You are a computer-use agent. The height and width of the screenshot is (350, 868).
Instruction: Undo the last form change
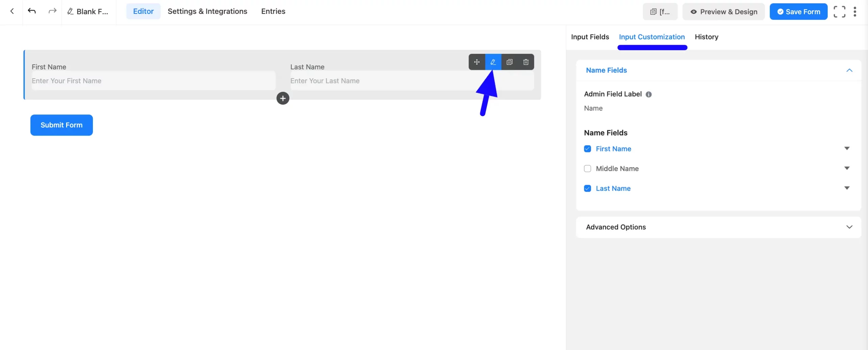click(32, 11)
